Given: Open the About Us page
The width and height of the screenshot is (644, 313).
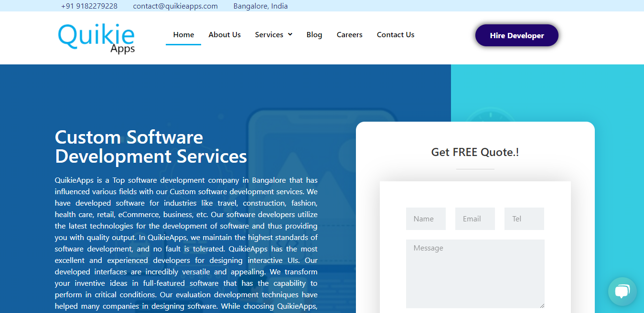Looking at the screenshot, I should (x=225, y=35).
